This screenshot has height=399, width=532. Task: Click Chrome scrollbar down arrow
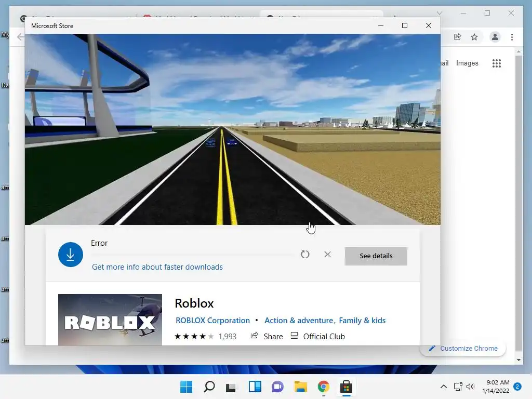(518, 360)
